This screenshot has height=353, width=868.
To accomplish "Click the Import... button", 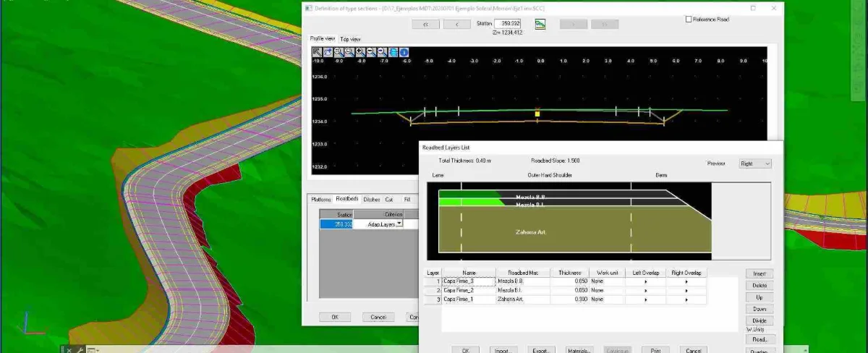I will click(503, 350).
